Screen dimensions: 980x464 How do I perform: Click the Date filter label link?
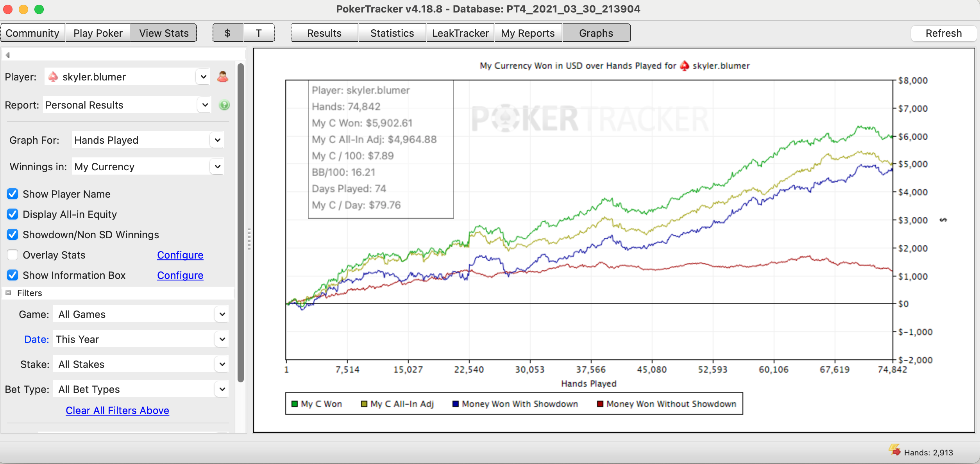36,339
